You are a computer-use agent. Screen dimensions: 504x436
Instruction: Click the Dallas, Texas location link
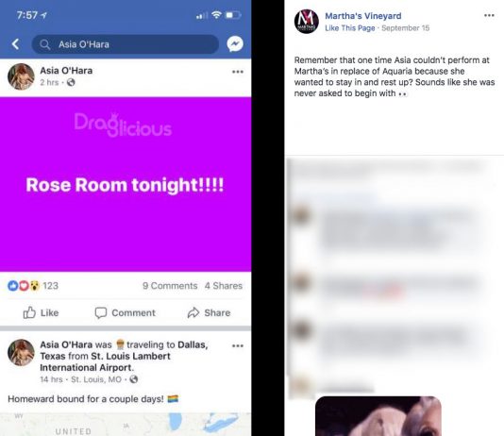click(124, 350)
